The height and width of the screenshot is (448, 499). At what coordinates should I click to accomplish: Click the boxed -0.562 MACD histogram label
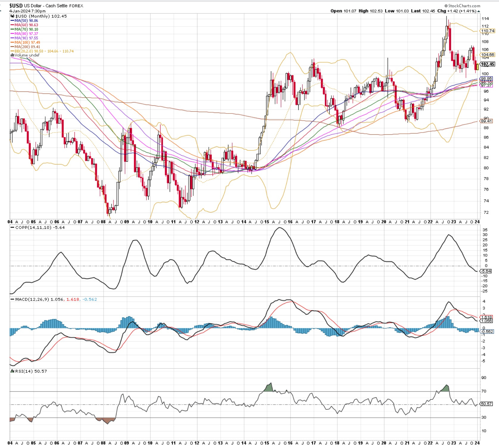pos(487,331)
